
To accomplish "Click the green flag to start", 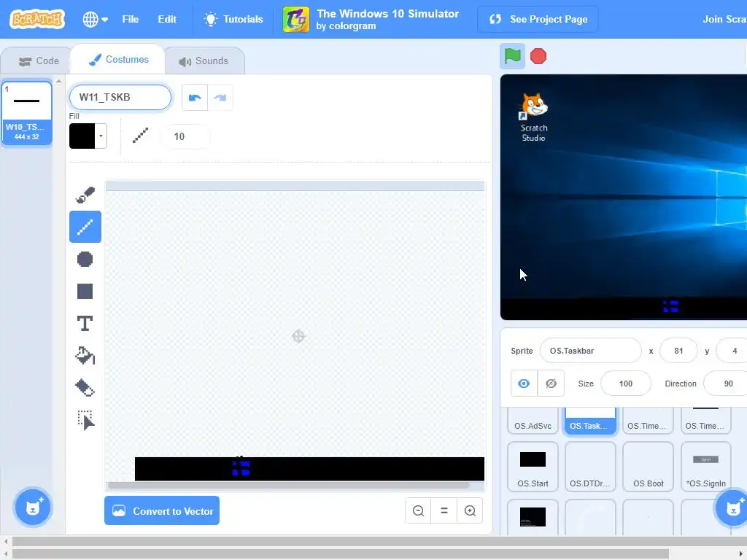I will (x=513, y=56).
